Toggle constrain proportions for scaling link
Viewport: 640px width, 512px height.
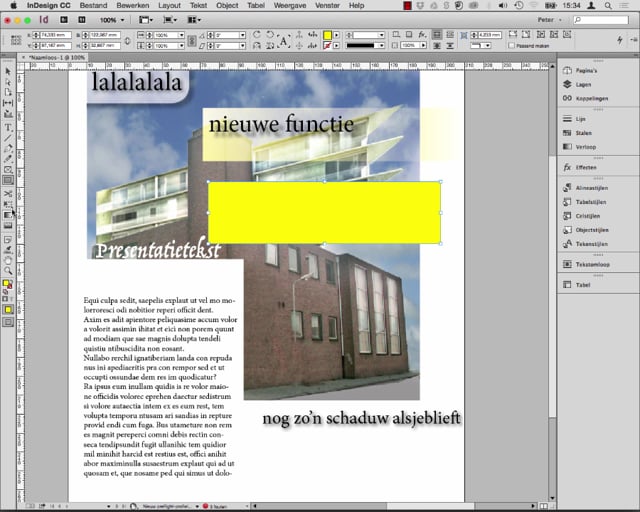coord(192,40)
